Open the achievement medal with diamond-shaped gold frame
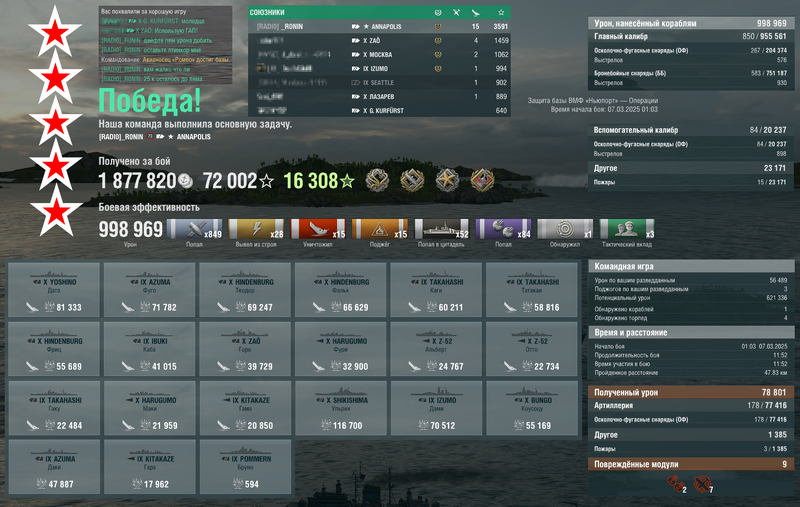800x507 pixels. point(412,180)
